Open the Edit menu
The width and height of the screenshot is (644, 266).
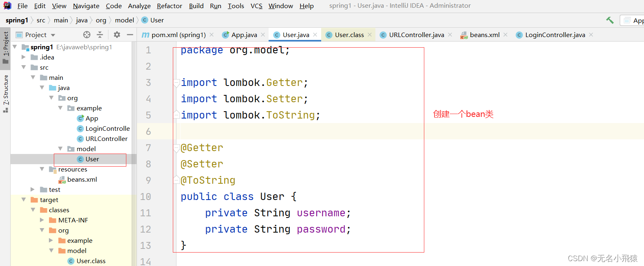40,6
